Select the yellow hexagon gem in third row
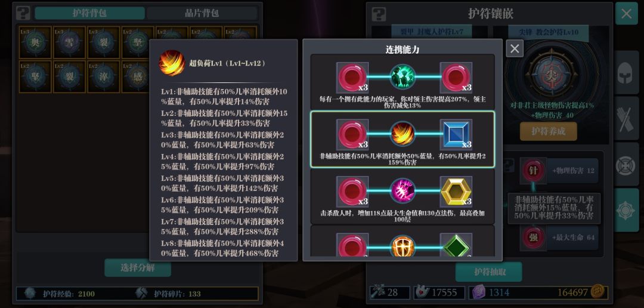This screenshot has height=308, width=644. pyautogui.click(x=456, y=191)
